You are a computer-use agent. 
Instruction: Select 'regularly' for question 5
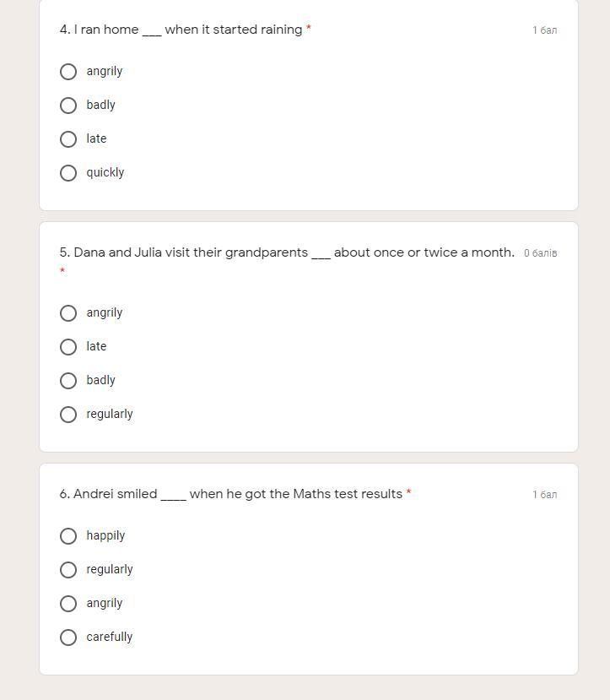(x=68, y=415)
